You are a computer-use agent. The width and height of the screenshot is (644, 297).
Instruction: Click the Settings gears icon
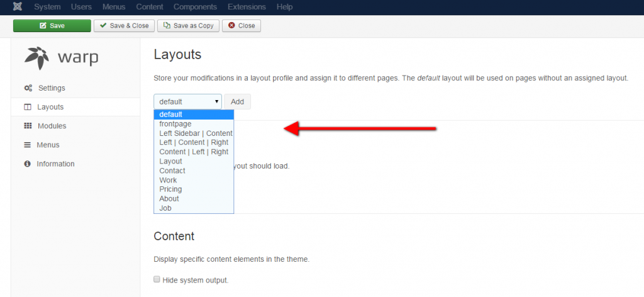coord(28,88)
